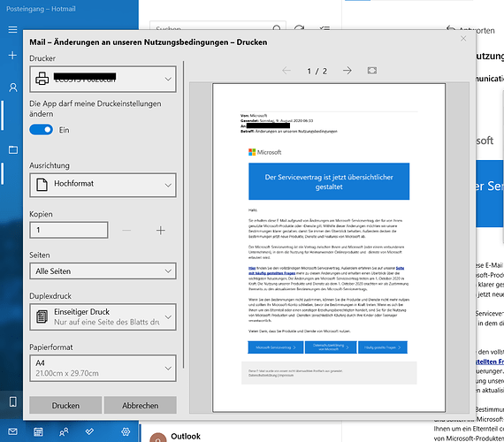This screenshot has width=504, height=442.
Task: Open the To Do checkmark icon
Action: (89, 431)
